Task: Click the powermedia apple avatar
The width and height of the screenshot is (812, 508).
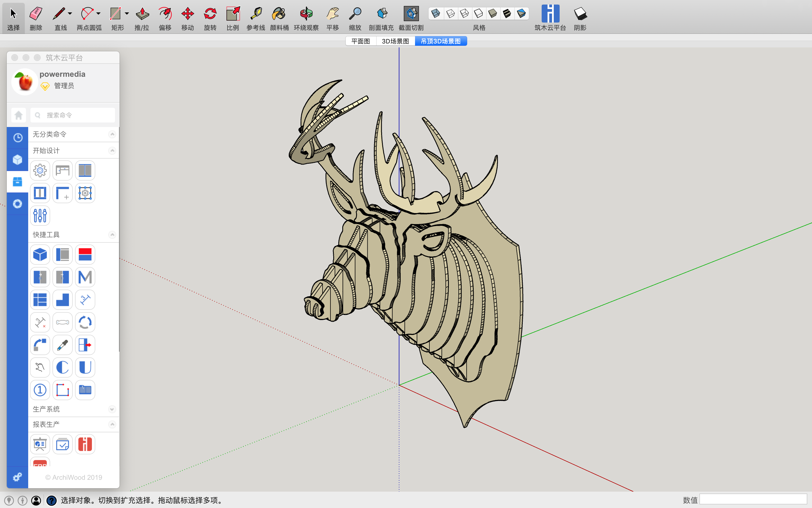Action: [x=25, y=82]
